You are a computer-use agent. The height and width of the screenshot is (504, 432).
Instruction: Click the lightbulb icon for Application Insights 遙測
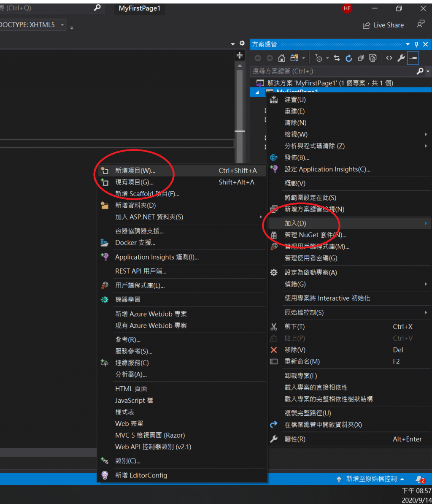104,257
